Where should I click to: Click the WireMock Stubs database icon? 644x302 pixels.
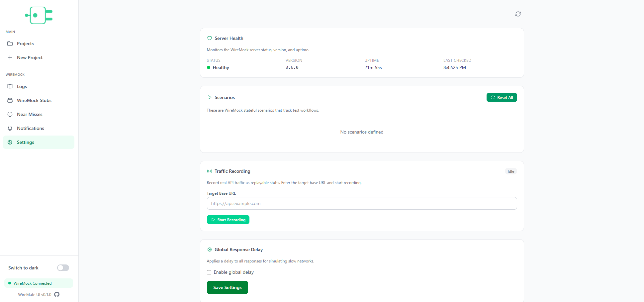coord(10,100)
